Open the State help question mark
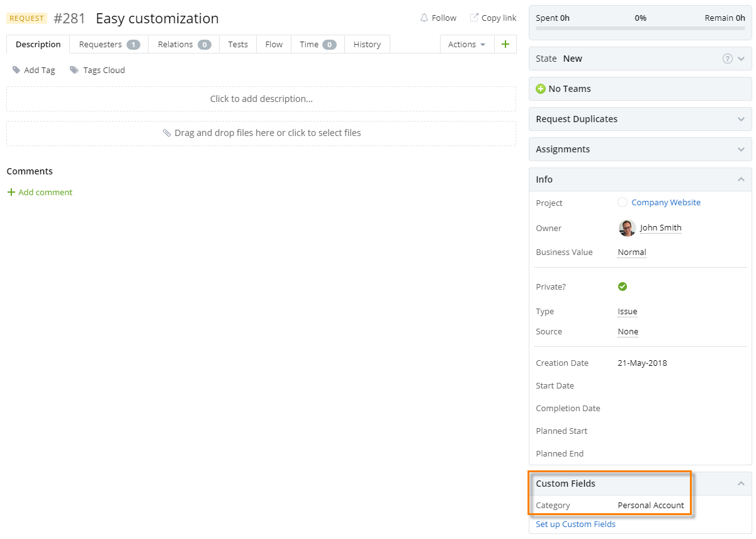Screen dimensions: 756x539 [x=726, y=58]
